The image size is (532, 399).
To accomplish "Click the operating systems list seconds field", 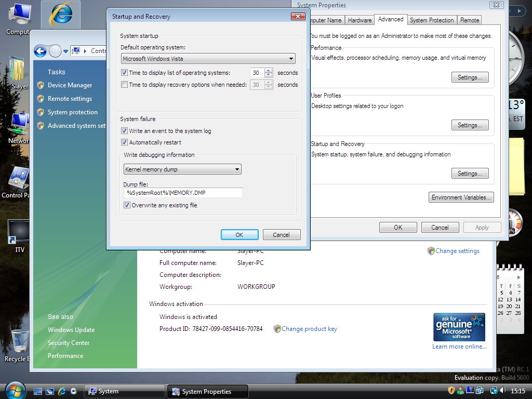I will [257, 73].
